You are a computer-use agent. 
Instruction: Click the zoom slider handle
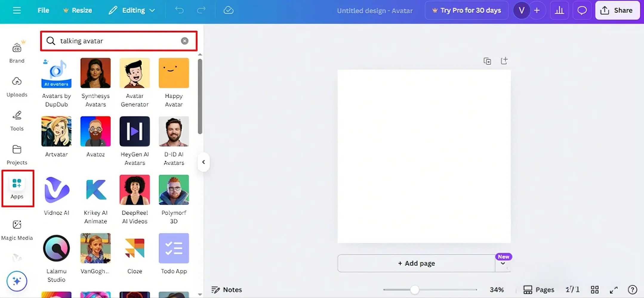[415, 290]
